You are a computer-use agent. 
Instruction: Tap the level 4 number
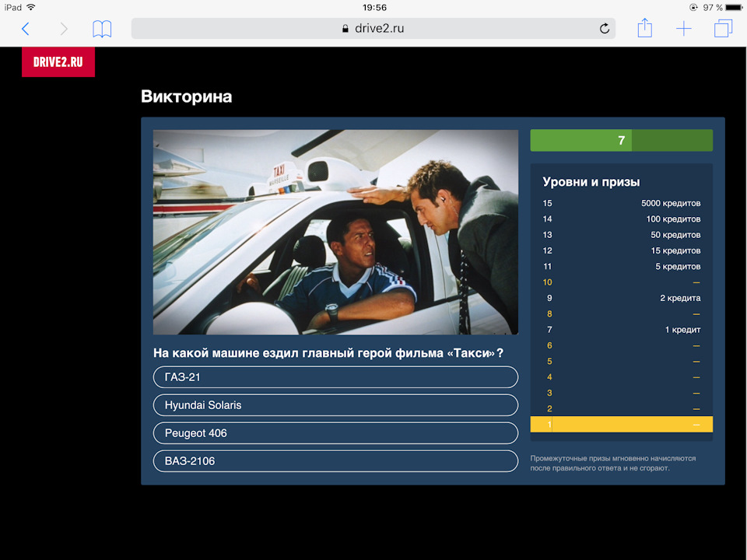tap(549, 377)
